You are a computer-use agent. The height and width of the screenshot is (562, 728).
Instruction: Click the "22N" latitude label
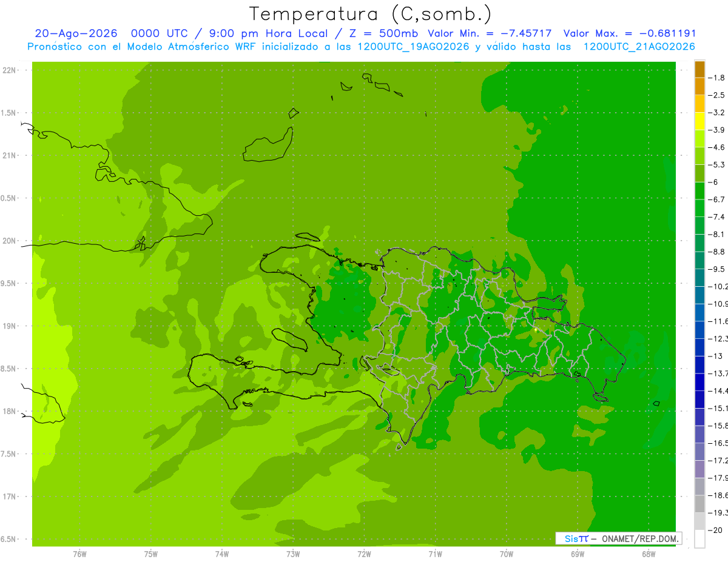9,70
